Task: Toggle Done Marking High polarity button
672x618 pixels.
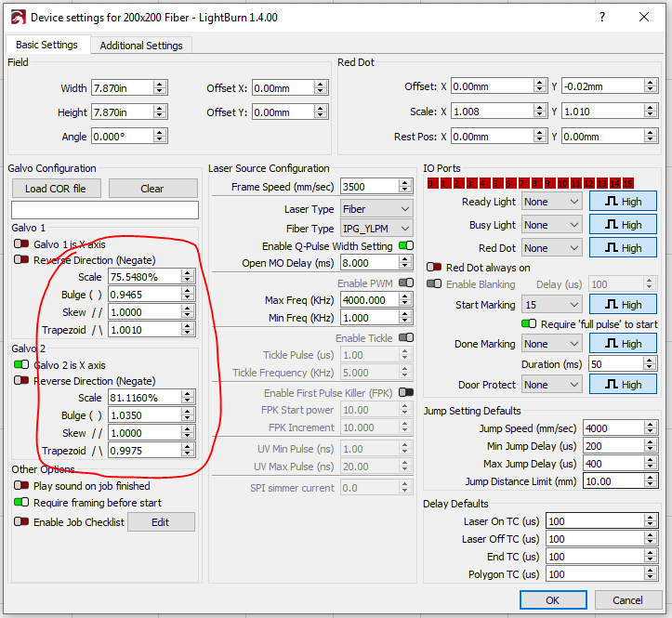Action: 623,344
